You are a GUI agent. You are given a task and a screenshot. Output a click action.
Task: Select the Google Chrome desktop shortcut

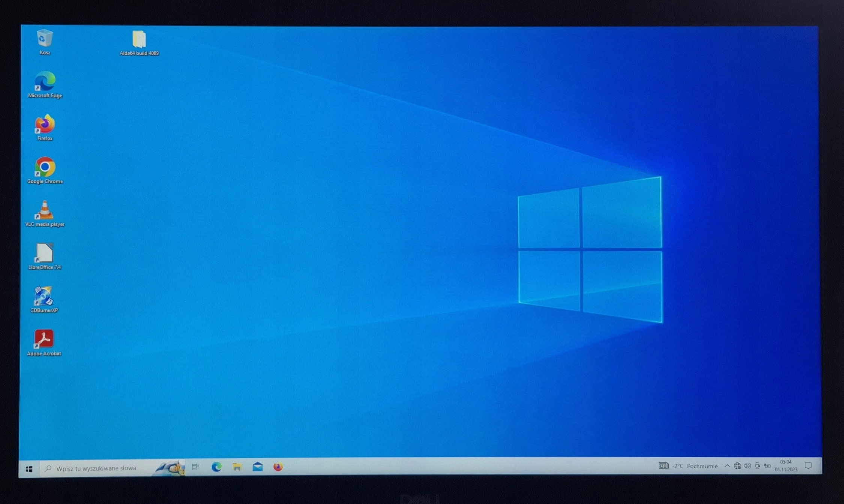pyautogui.click(x=45, y=171)
